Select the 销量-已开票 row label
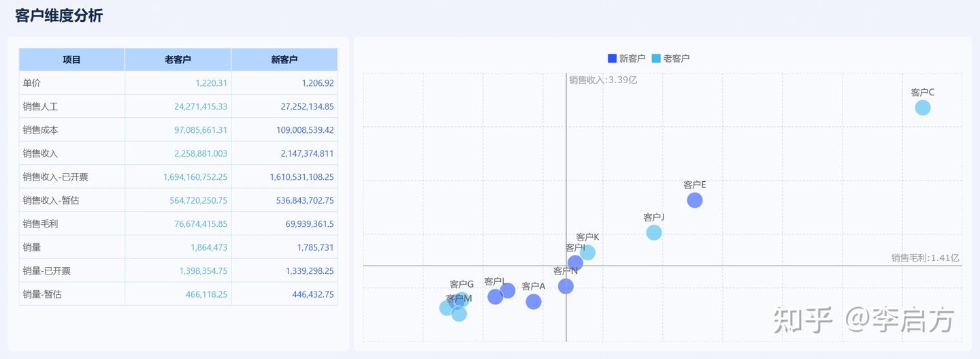Image resolution: width=980 pixels, height=359 pixels. pyautogui.click(x=46, y=271)
